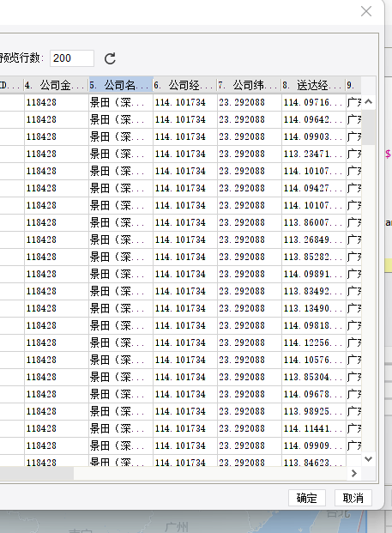Click the vertical scrollbar thumb
This screenshot has height=533, width=392.
coord(369,127)
